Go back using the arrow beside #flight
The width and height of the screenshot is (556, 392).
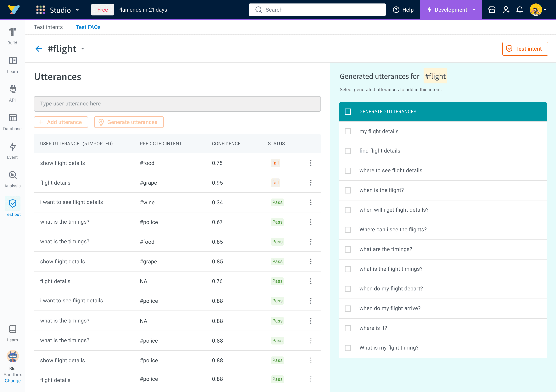pos(38,49)
